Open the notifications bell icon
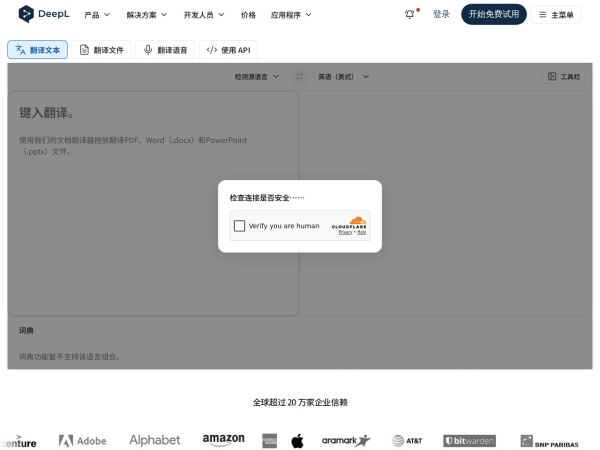 pyautogui.click(x=409, y=15)
